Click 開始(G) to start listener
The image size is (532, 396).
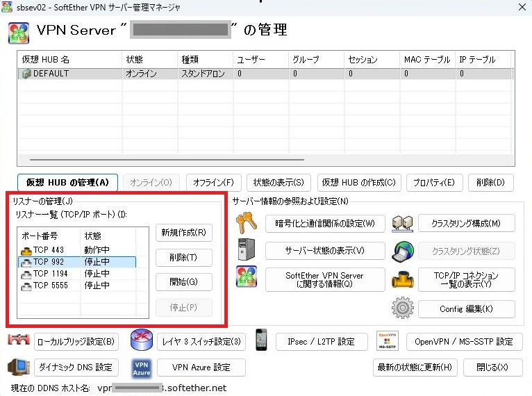click(x=184, y=281)
